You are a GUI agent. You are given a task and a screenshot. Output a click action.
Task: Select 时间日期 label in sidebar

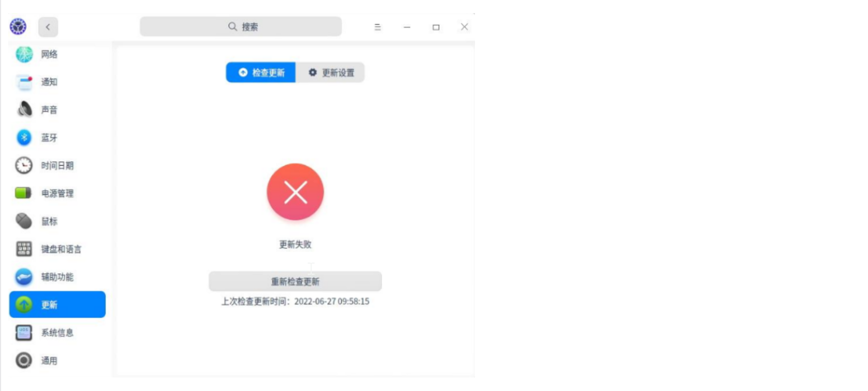pyautogui.click(x=57, y=166)
